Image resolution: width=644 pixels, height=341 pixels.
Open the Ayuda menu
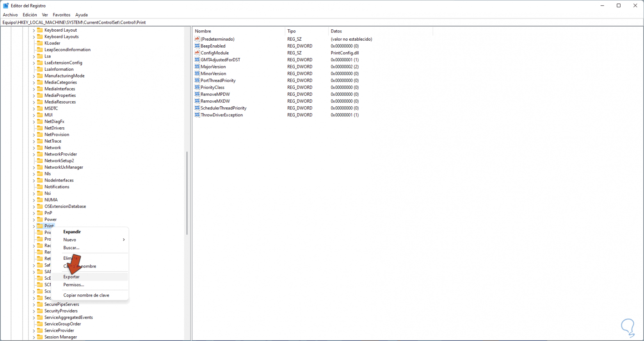(x=82, y=15)
